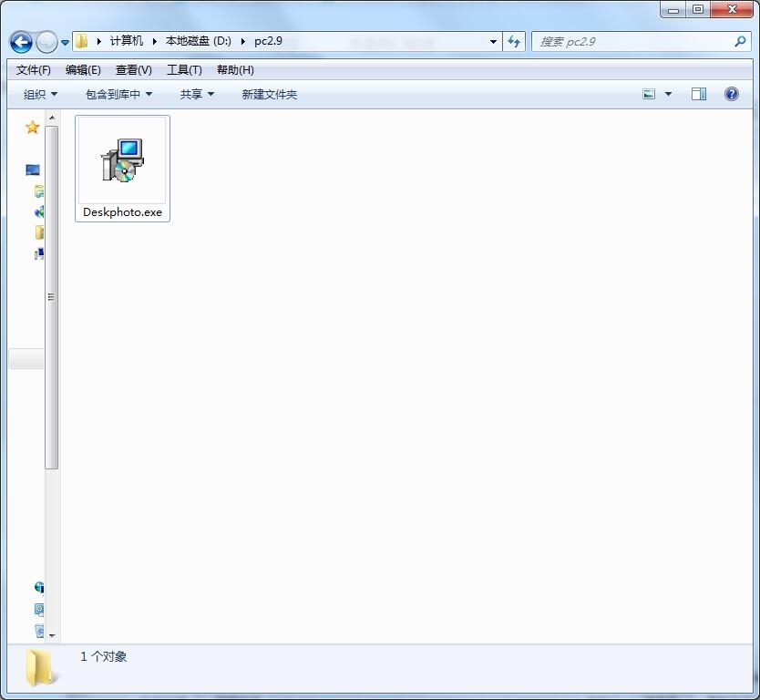
Task: Click the sidebar scrollbar up arrow
Action: pyautogui.click(x=52, y=118)
